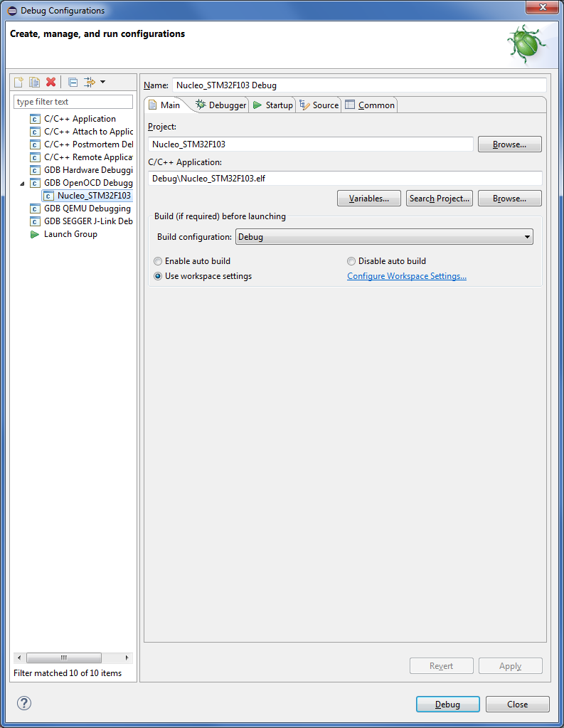This screenshot has height=728, width=564.
Task: Click the Close button
Action: click(518, 705)
